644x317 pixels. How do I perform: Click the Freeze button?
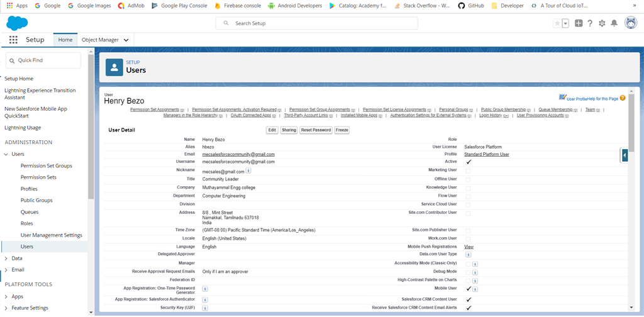[x=341, y=130]
